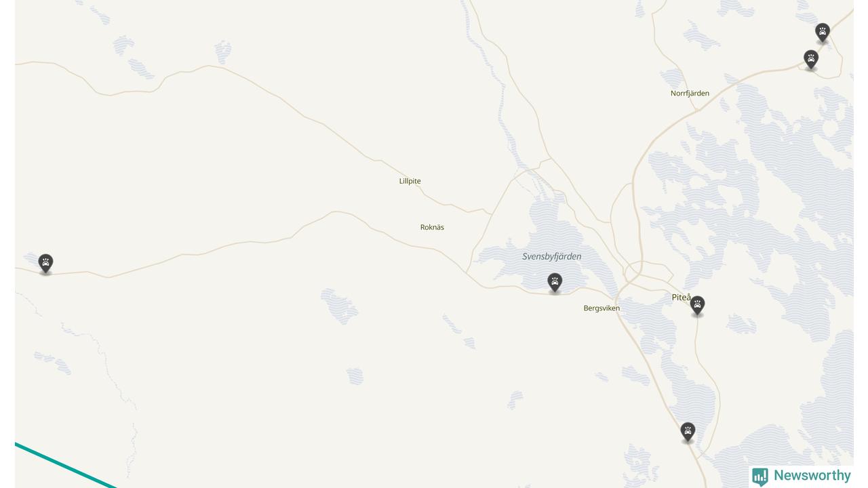Click the Bergsviken label
Screen dimensions: 868x488
tap(601, 308)
